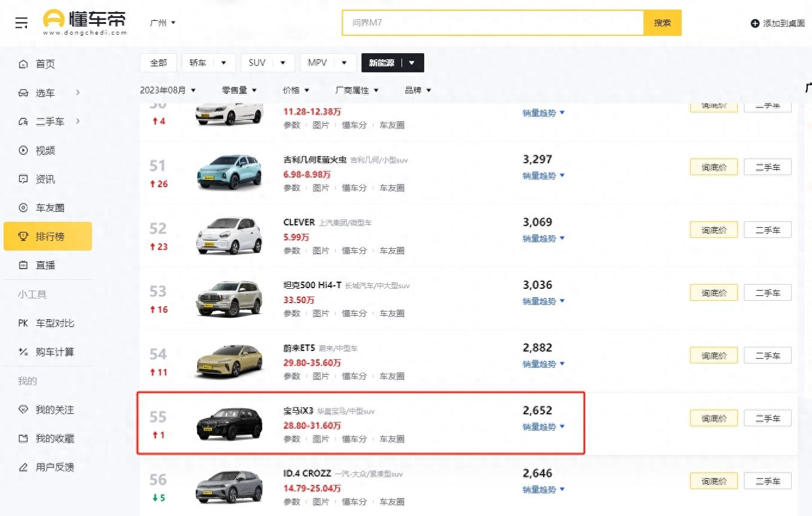This screenshot has width=812, height=516.
Task: Open the hamburger menu icon
Action: tap(22, 23)
